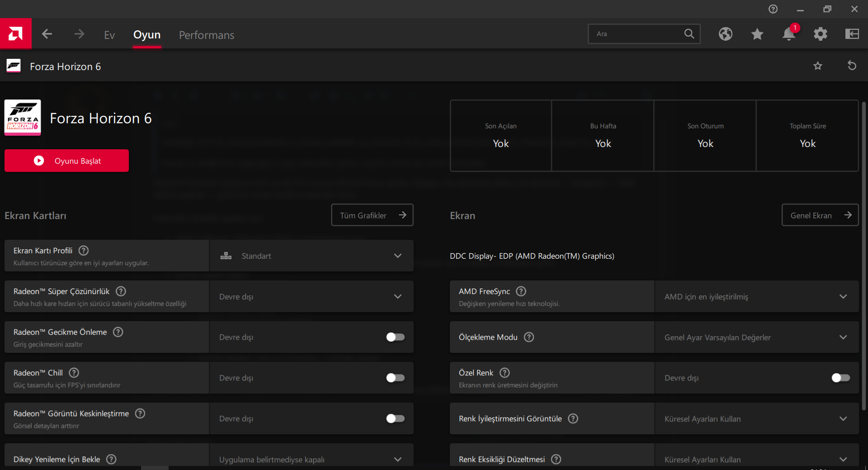Restore down the application window
Viewport: 868px width, 470px height.
click(827, 9)
